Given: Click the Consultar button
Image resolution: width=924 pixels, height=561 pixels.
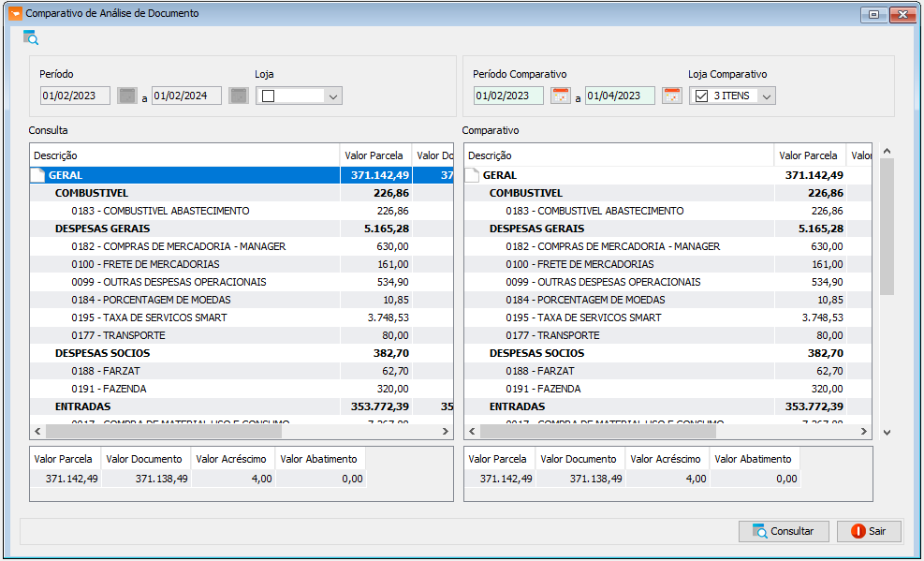Looking at the screenshot, I should coord(784,531).
